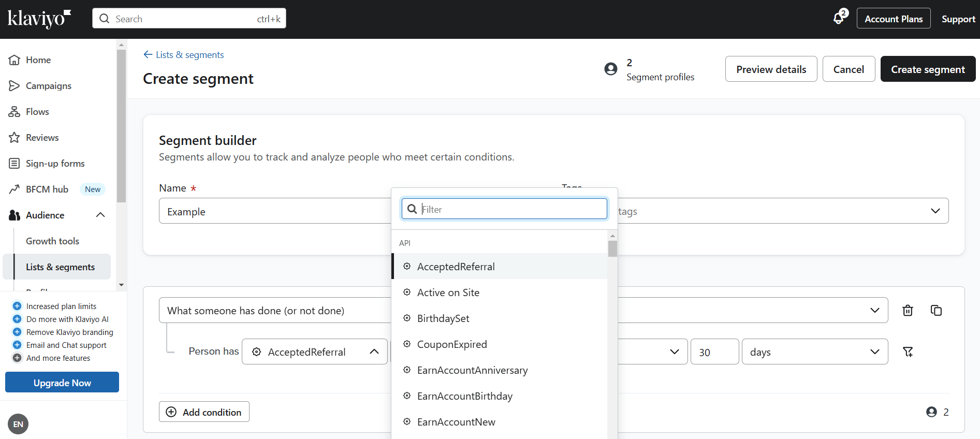
Task: Open the days time unit dropdown
Action: point(814,352)
